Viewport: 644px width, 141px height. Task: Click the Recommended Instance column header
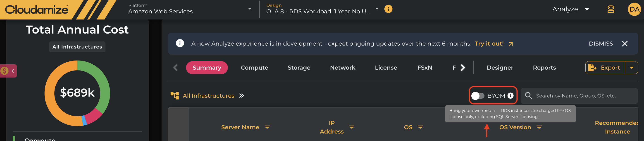coord(616,127)
